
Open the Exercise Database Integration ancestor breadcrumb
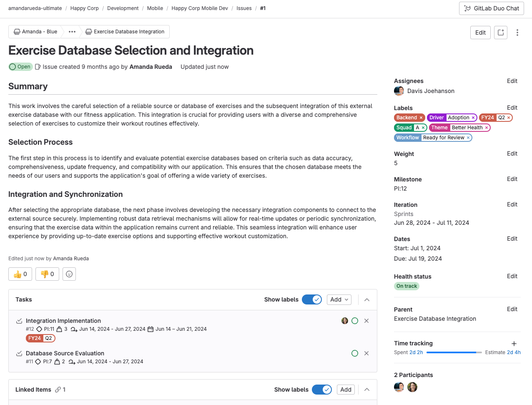(x=125, y=32)
